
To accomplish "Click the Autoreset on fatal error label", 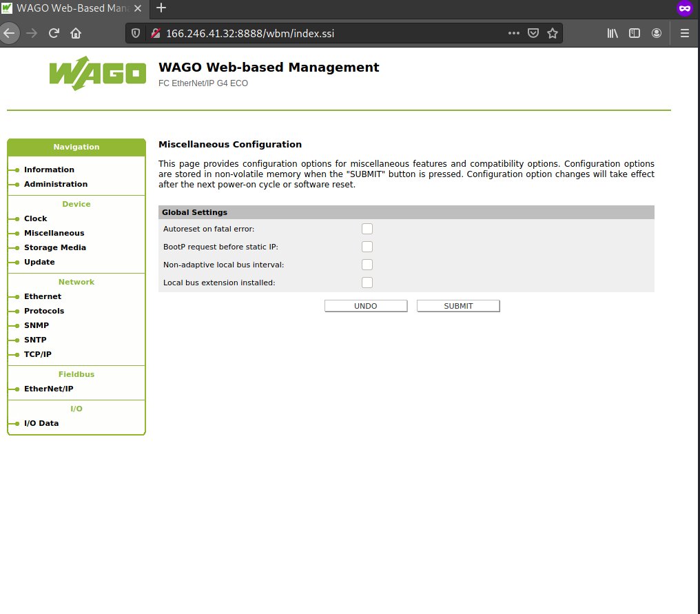I will click(x=209, y=229).
